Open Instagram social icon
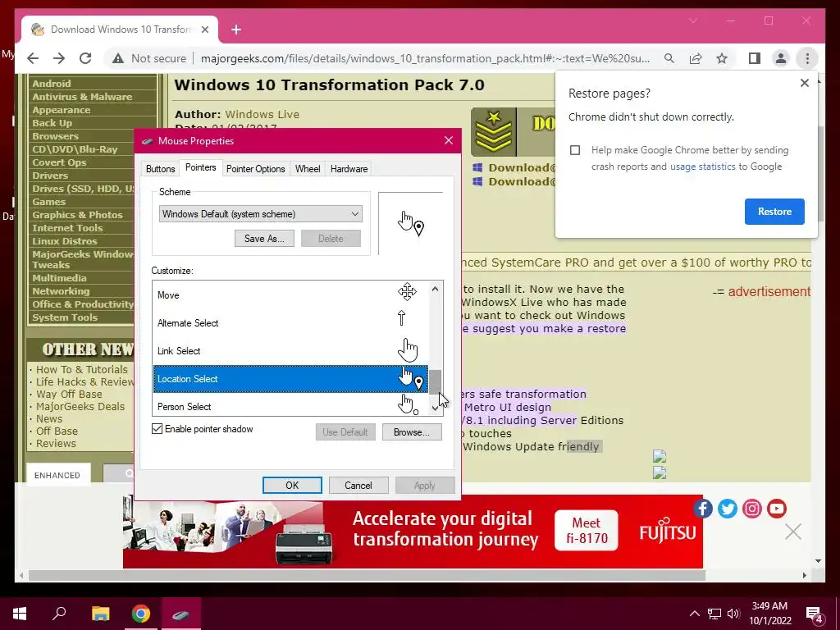840x630 pixels. (x=751, y=508)
